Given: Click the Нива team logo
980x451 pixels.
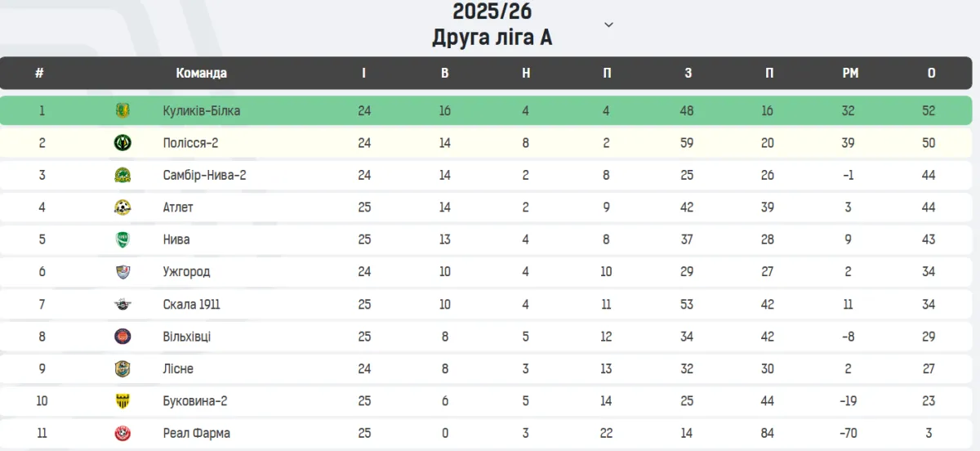Looking at the screenshot, I should click(122, 239).
